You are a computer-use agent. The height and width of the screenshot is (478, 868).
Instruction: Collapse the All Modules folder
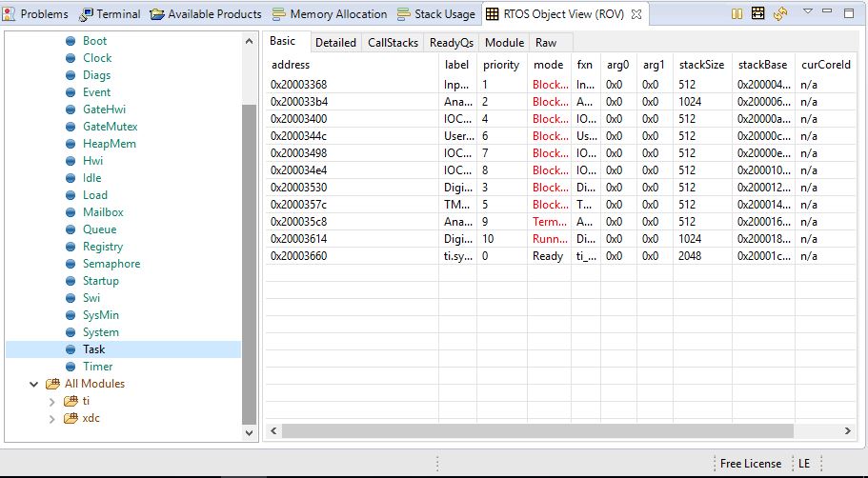(x=33, y=384)
